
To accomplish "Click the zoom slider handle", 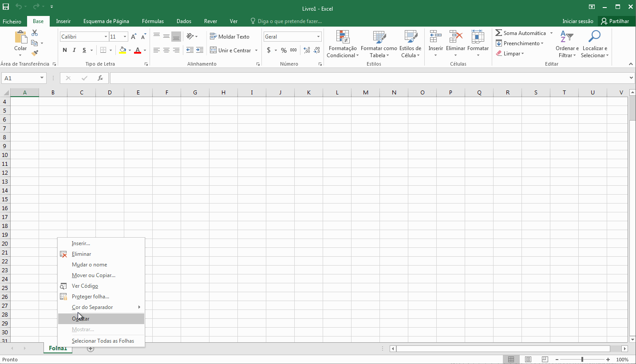I will 582,360.
